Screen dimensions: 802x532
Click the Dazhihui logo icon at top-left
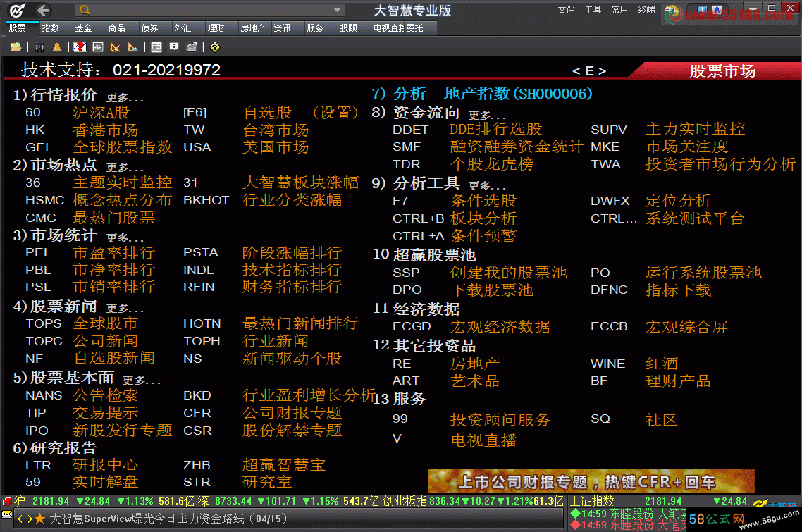[17, 11]
